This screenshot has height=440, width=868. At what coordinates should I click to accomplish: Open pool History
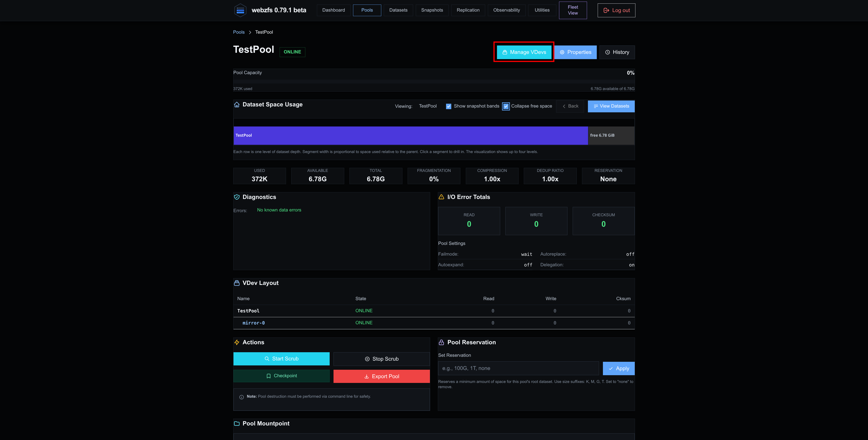(x=617, y=52)
